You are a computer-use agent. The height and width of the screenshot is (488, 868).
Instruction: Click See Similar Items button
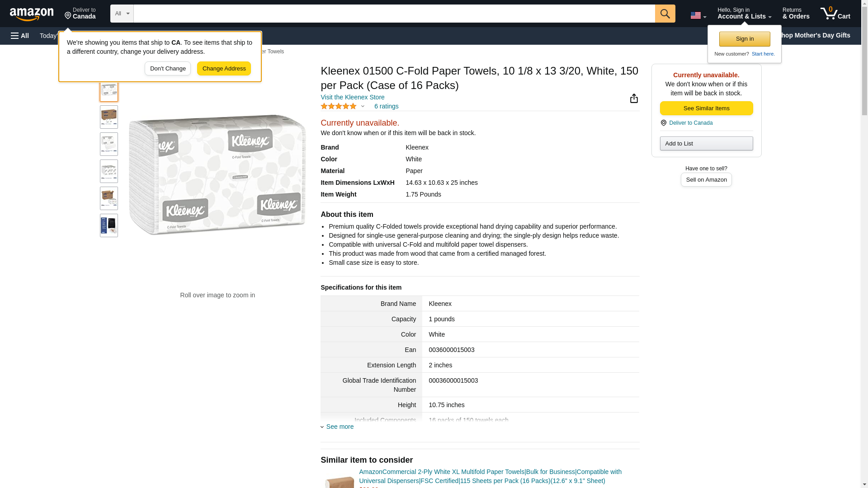coord(706,108)
